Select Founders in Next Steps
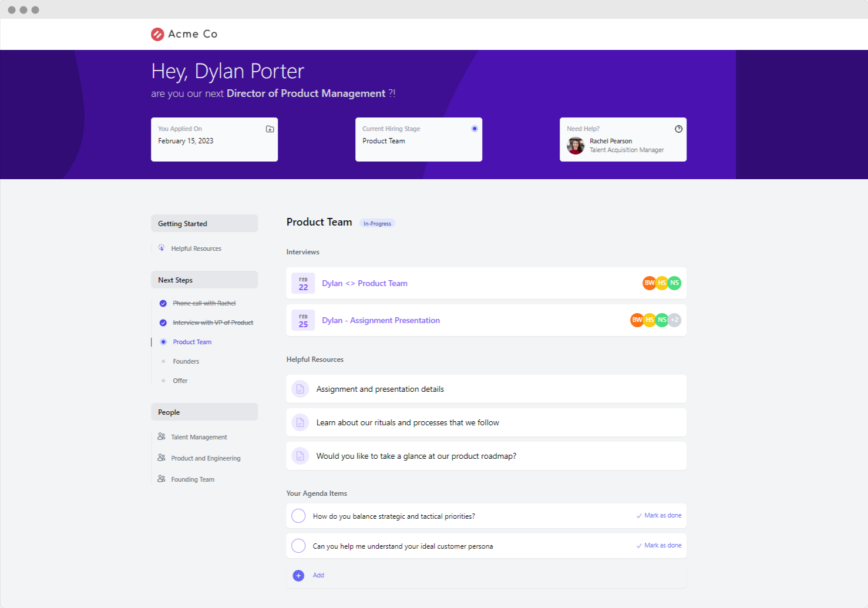This screenshot has width=868, height=608. coord(186,361)
